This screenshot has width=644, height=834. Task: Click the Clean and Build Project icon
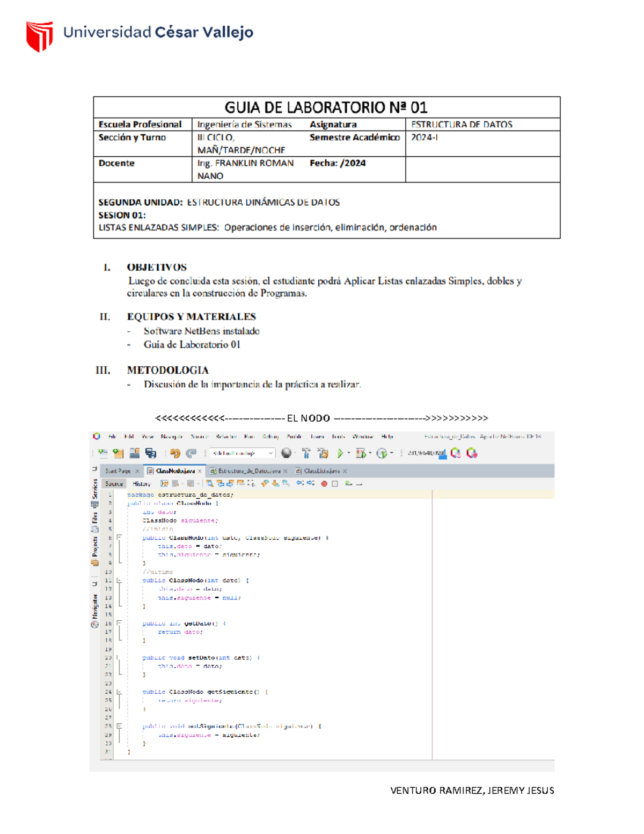(323, 453)
